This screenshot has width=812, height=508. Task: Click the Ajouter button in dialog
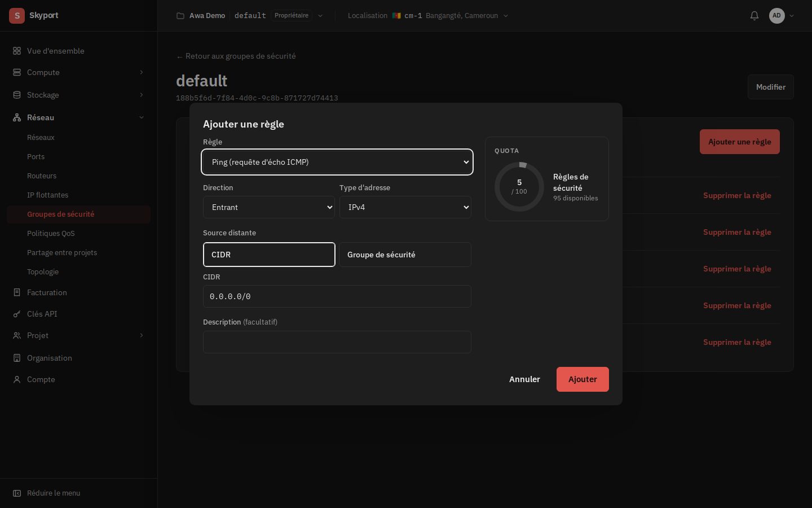pyautogui.click(x=582, y=379)
